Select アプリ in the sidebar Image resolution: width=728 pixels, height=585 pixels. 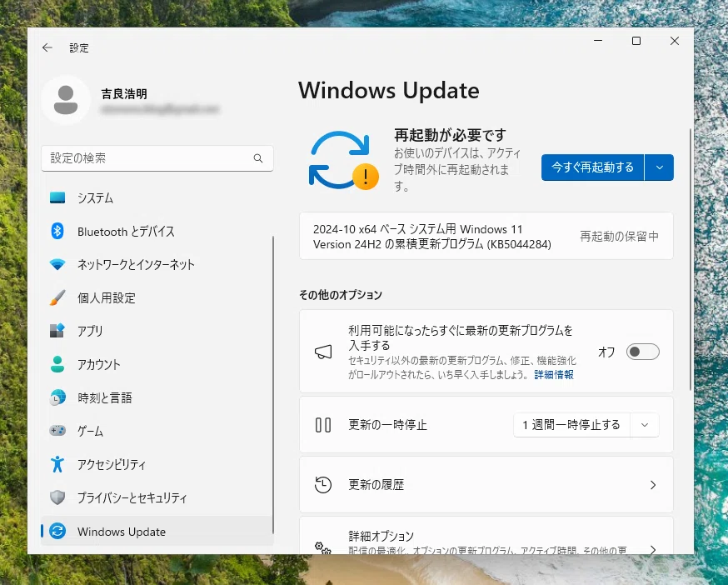pyautogui.click(x=157, y=331)
